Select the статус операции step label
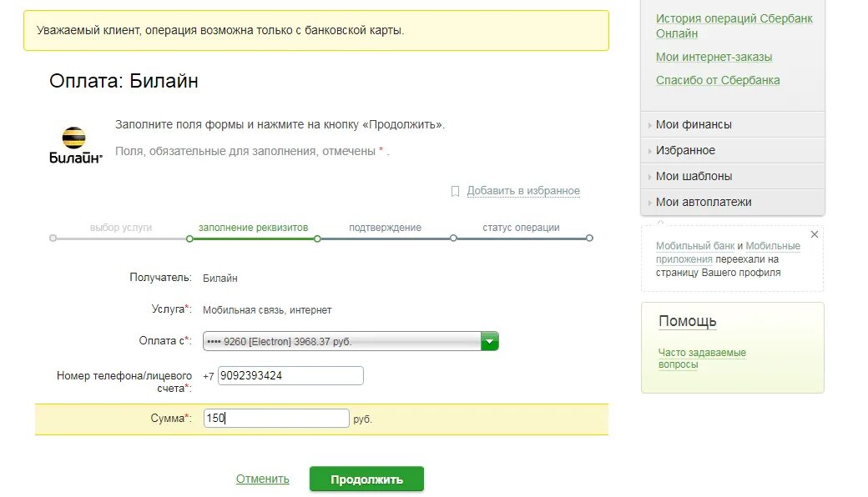This screenshot has height=497, width=868. (x=521, y=227)
